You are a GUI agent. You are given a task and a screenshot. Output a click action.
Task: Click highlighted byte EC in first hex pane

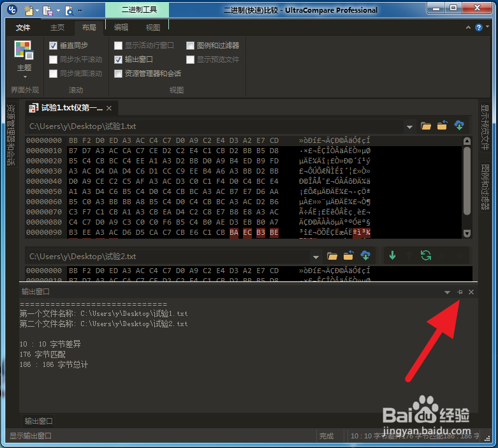click(247, 233)
